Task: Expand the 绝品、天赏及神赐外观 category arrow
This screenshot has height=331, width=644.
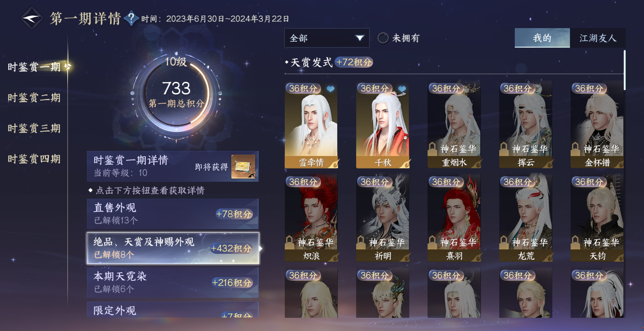Action: (x=261, y=248)
